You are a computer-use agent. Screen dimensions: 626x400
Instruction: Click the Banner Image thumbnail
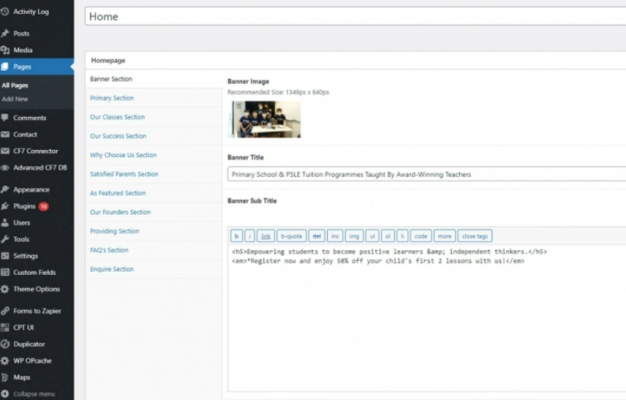pyautogui.click(x=266, y=119)
